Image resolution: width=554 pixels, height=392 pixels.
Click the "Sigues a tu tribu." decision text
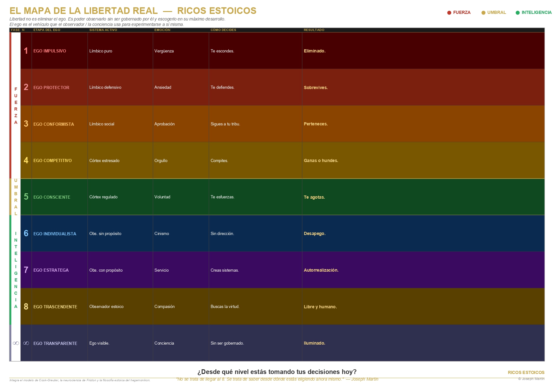click(225, 124)
